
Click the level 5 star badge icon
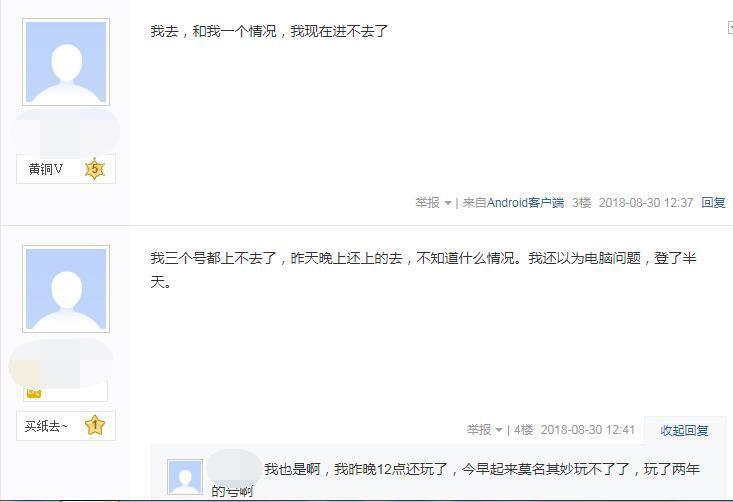pos(95,169)
